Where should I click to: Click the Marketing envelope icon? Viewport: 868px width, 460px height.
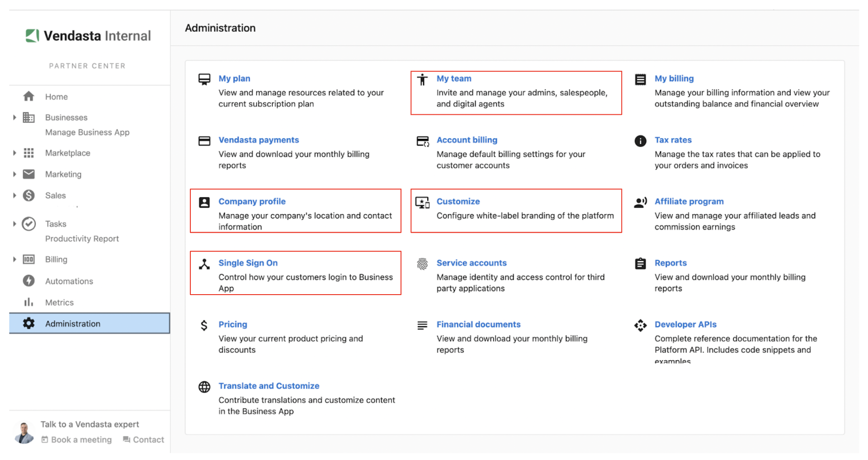click(x=29, y=174)
